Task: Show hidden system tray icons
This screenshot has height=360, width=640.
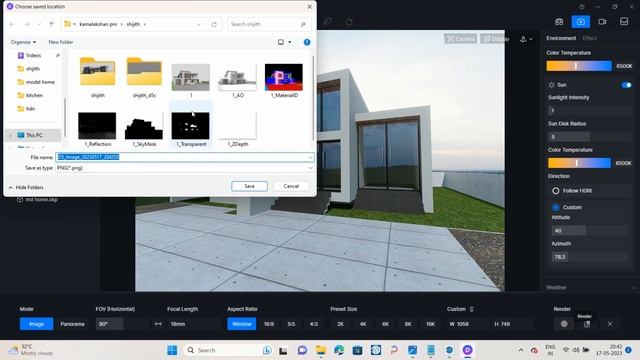Action: click(x=521, y=350)
